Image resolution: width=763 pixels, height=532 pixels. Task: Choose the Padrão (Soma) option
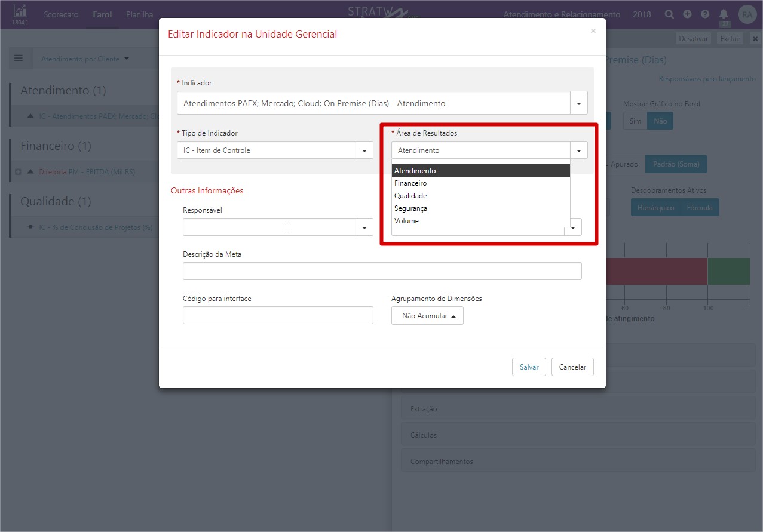coord(676,164)
